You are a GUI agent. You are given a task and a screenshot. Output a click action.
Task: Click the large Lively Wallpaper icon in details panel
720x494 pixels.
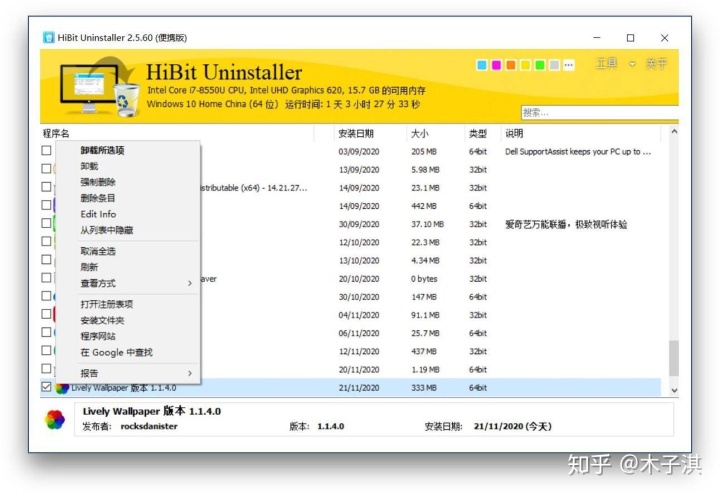point(55,420)
